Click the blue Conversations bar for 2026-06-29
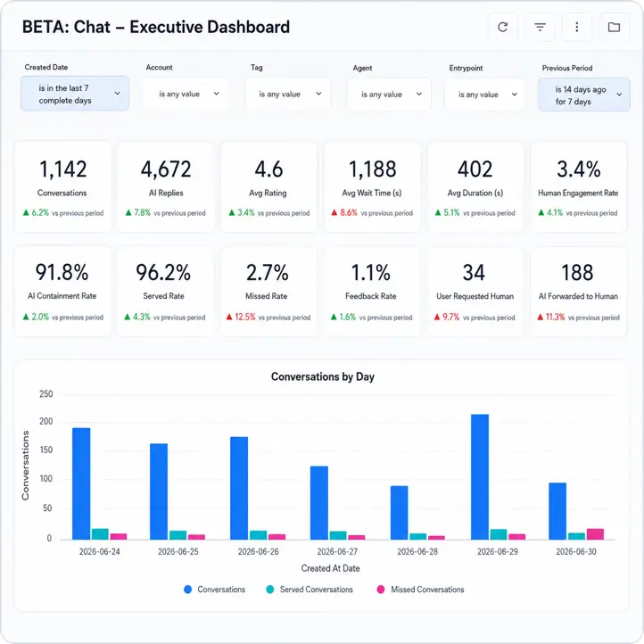Image resolution: width=644 pixels, height=644 pixels. pos(480,477)
